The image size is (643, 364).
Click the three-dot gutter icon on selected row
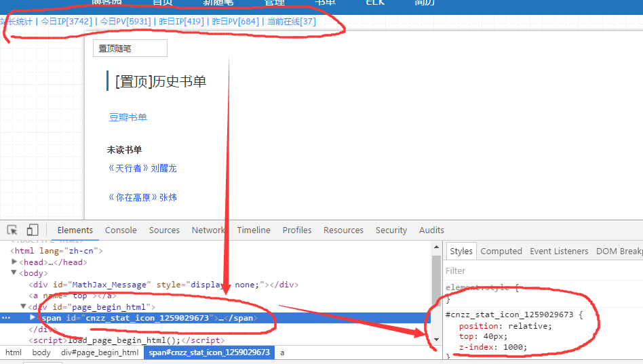[x=6, y=318]
